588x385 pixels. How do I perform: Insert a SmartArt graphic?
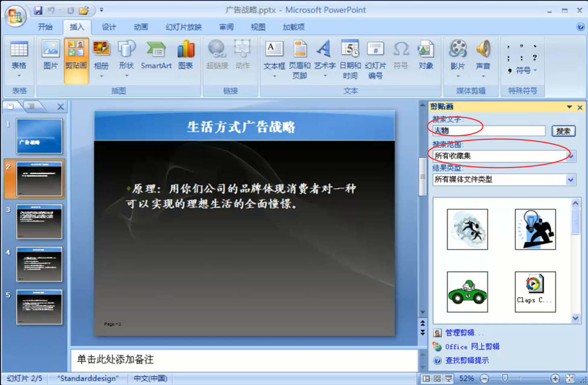click(156, 55)
